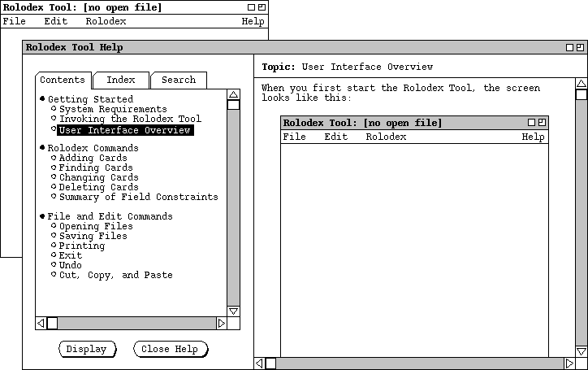Image resolution: width=588 pixels, height=370 pixels.
Task: Choose the Cut, Copy, and Paste topic
Action: click(115, 275)
